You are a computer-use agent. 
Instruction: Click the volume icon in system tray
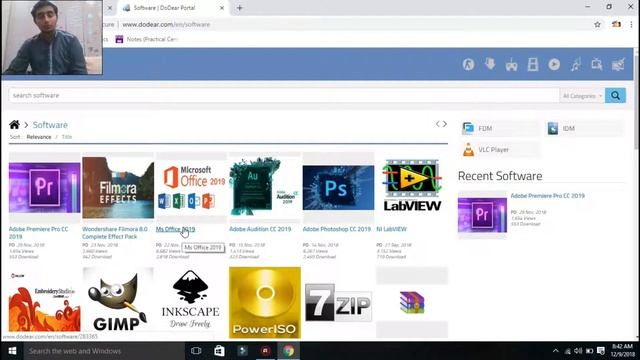click(578, 351)
